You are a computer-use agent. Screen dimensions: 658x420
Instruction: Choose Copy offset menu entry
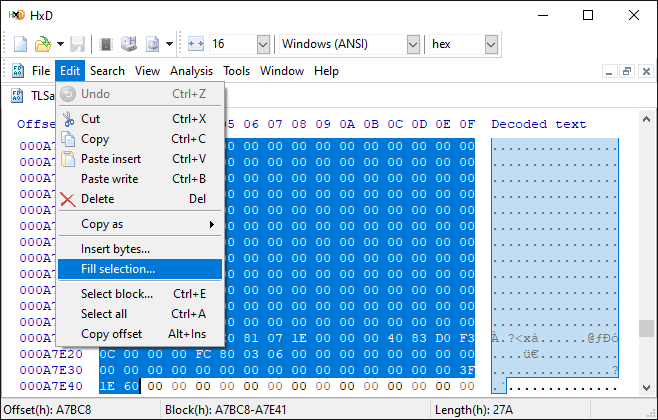click(140, 334)
